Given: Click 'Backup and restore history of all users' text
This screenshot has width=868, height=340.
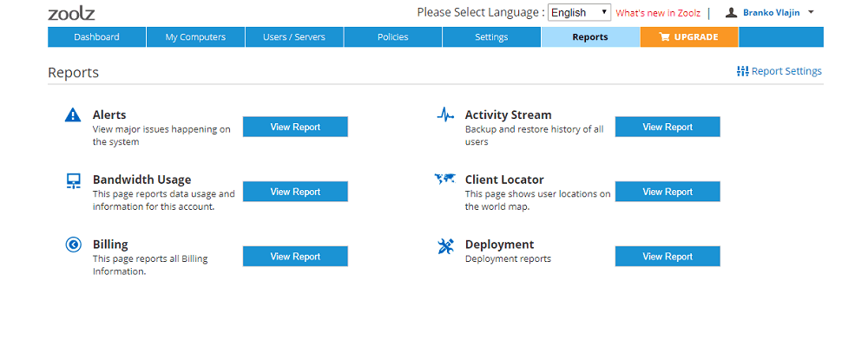Looking at the screenshot, I should 534,135.
